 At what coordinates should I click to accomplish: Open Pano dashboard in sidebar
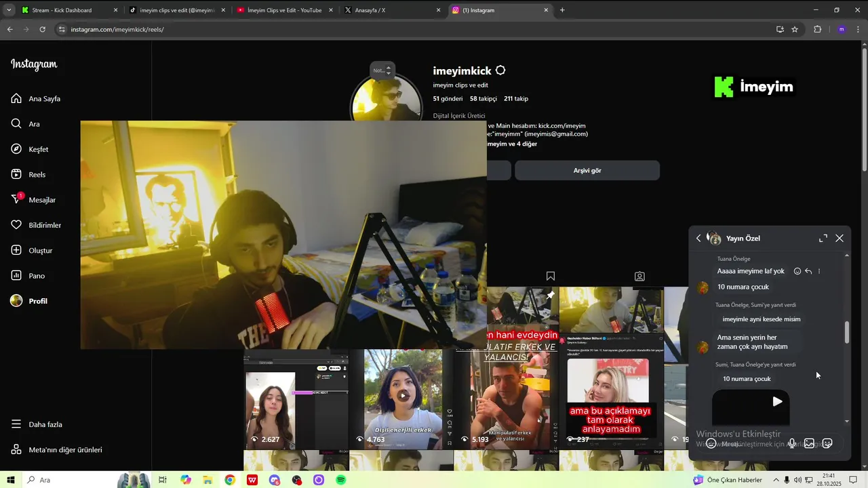pyautogui.click(x=28, y=276)
